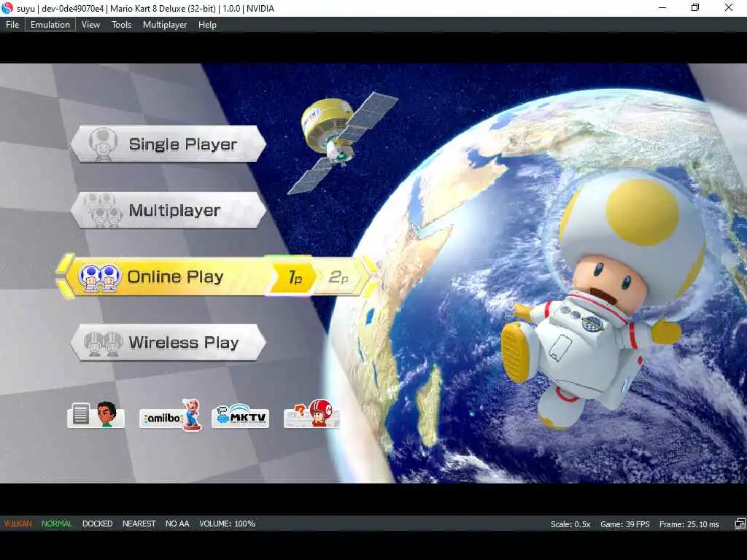Screen dimensions: 747x560
Task: Toggle the NORMAL GPU accuracy setting
Action: click(x=57, y=524)
